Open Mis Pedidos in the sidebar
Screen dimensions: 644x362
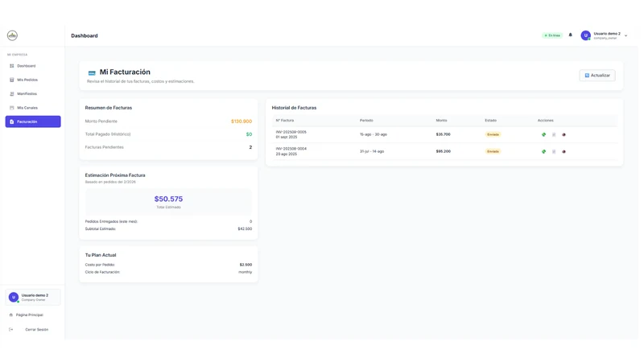(33, 80)
